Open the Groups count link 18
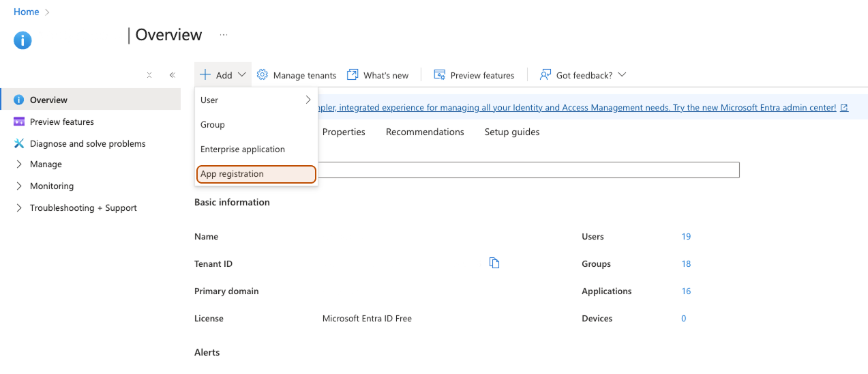 [686, 264]
